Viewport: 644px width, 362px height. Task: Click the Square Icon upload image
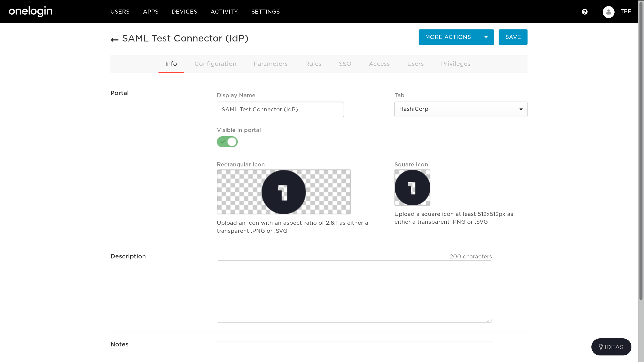(412, 188)
